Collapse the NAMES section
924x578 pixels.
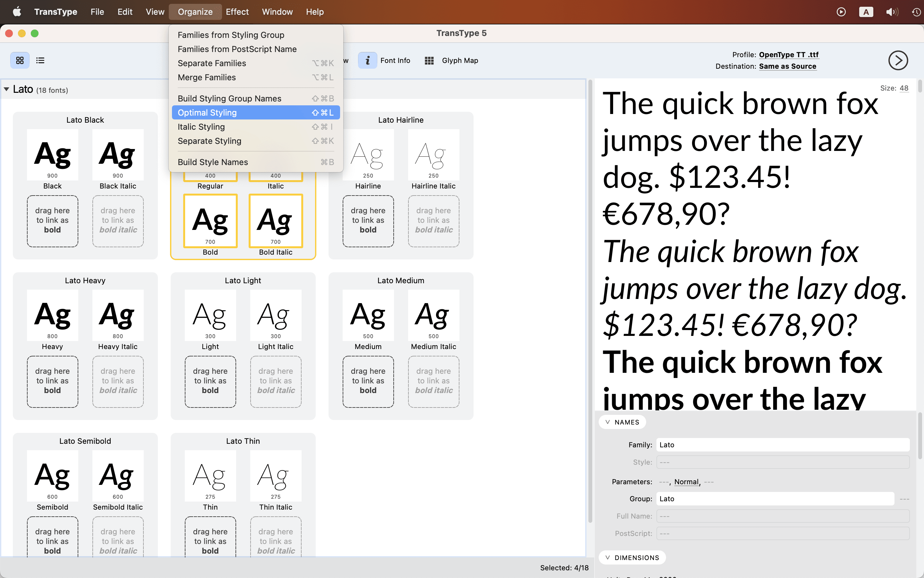point(622,422)
